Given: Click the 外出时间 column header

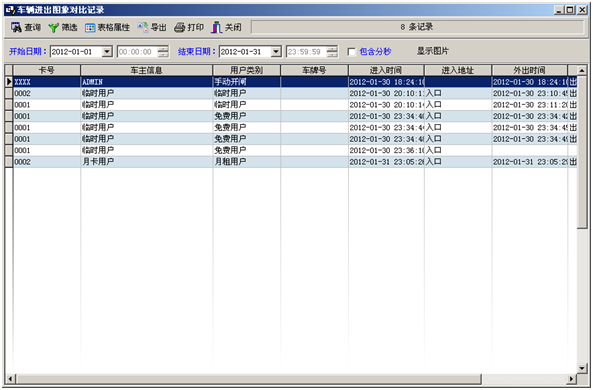Looking at the screenshot, I should (x=529, y=70).
